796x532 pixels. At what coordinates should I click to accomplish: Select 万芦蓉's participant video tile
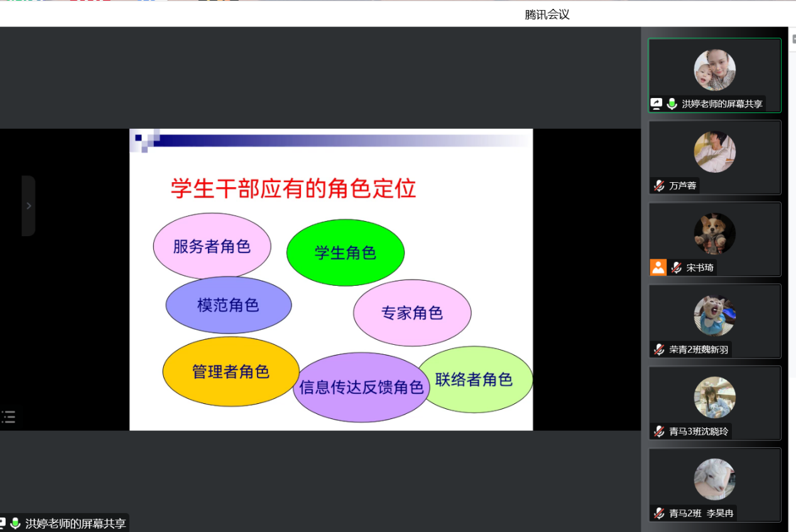pyautogui.click(x=714, y=157)
